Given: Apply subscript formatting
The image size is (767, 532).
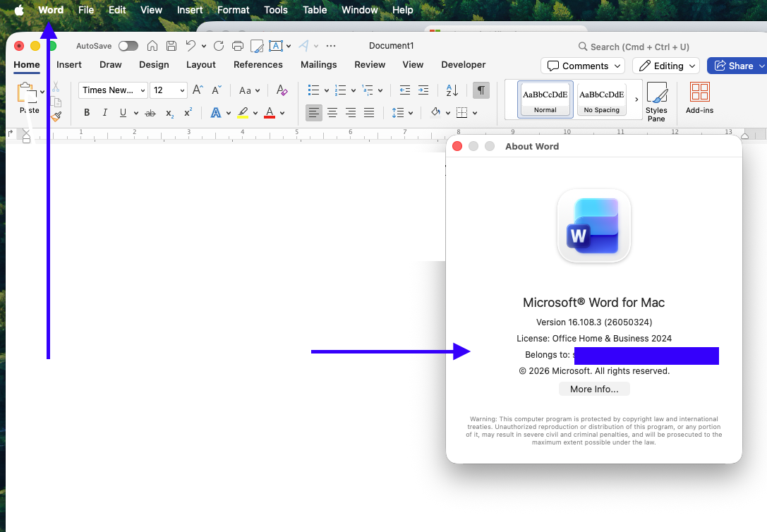Looking at the screenshot, I should 169,113.
